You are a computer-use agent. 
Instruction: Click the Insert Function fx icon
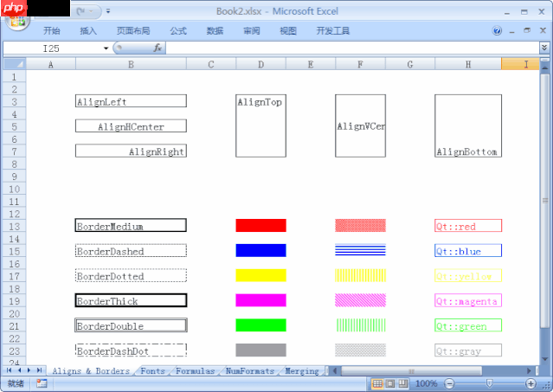pos(158,48)
